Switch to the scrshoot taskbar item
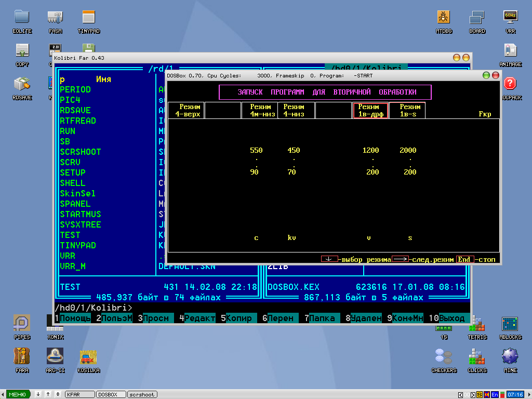Screen dimensions: 532x399 pos(142,395)
